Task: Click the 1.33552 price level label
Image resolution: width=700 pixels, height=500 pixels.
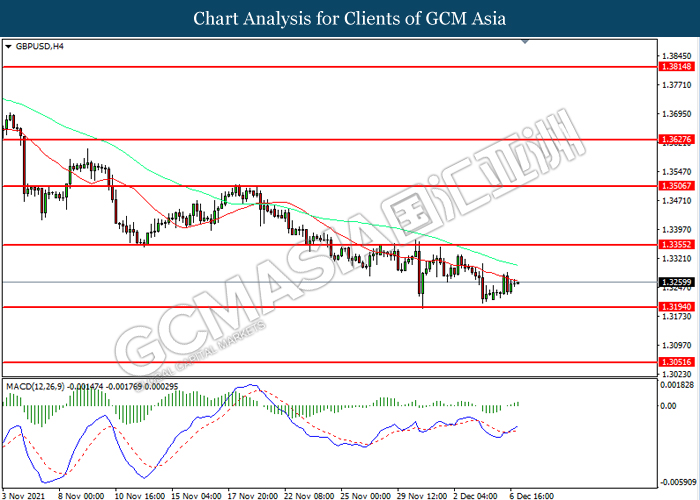Action: (677, 245)
